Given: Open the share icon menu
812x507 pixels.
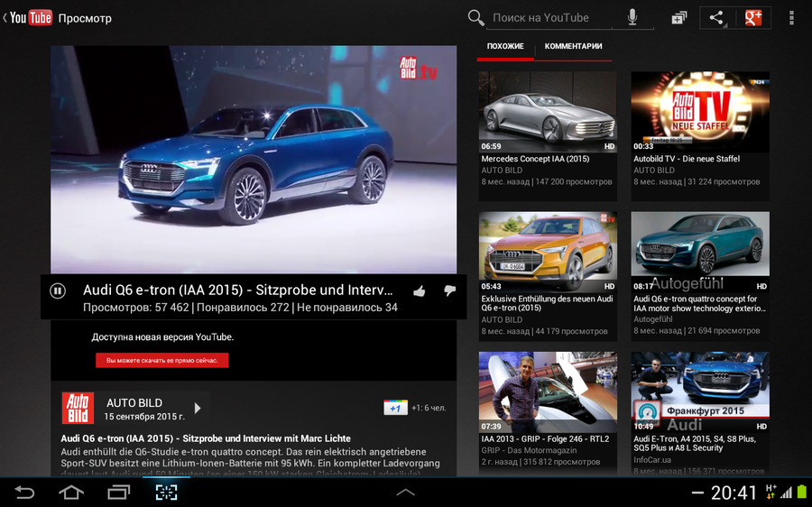Looking at the screenshot, I should click(x=717, y=18).
